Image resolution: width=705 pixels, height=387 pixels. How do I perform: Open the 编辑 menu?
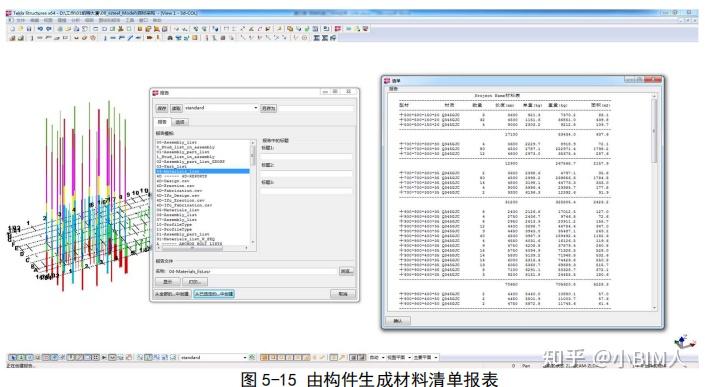tap(35, 20)
